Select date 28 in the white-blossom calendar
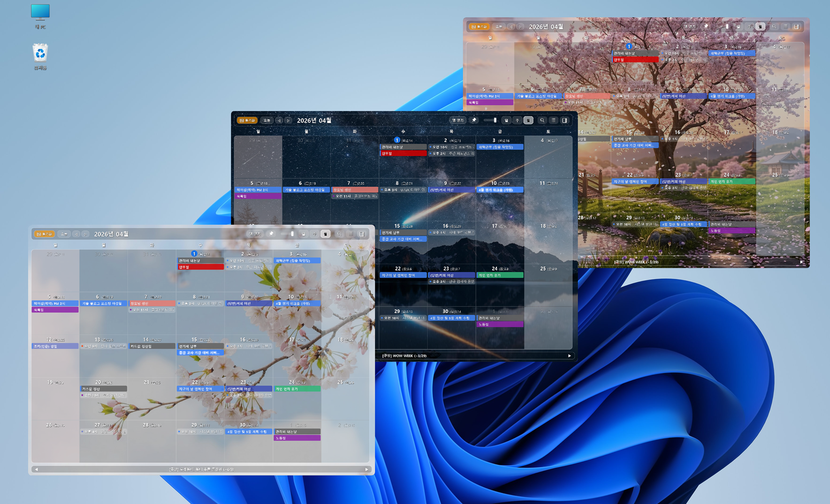The height and width of the screenshot is (504, 830). (146, 425)
